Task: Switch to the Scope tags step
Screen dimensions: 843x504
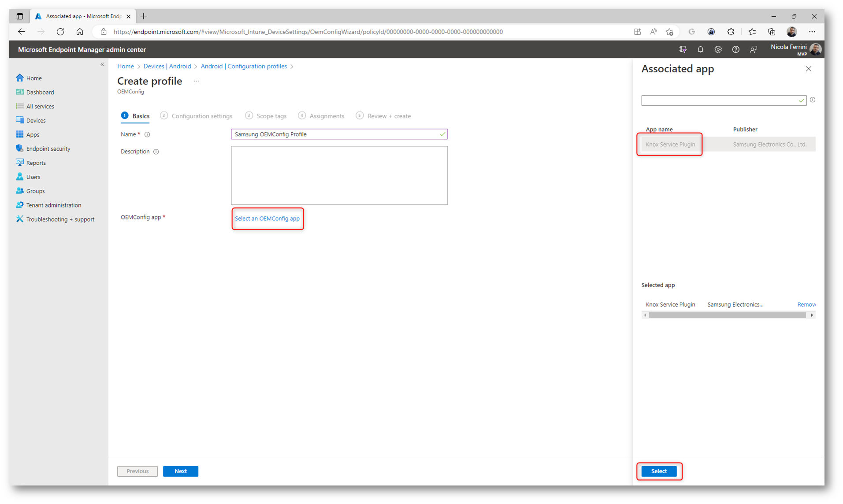Action: [266, 116]
